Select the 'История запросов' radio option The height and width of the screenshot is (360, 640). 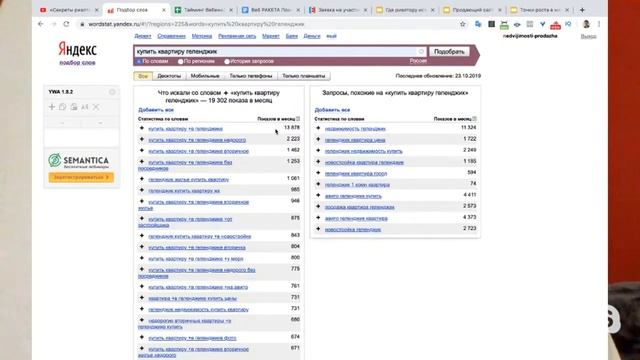tap(227, 61)
